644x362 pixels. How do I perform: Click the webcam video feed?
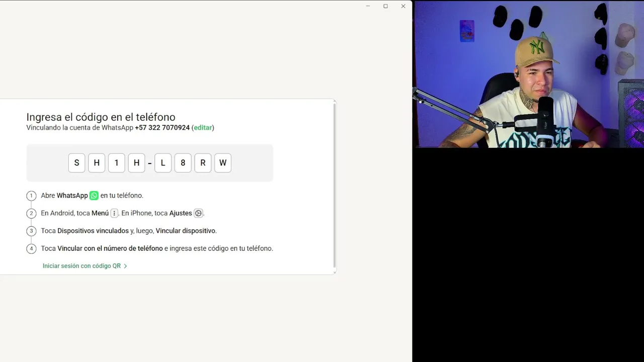(528, 74)
